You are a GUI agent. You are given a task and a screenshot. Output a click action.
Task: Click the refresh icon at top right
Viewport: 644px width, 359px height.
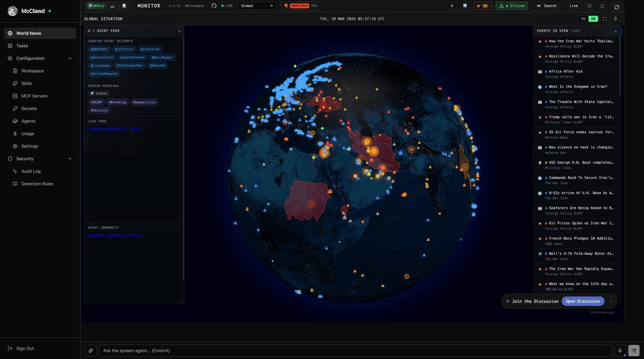(617, 7)
